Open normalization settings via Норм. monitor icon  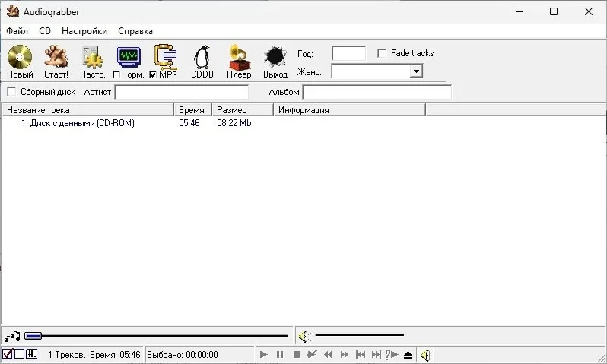[x=129, y=57]
